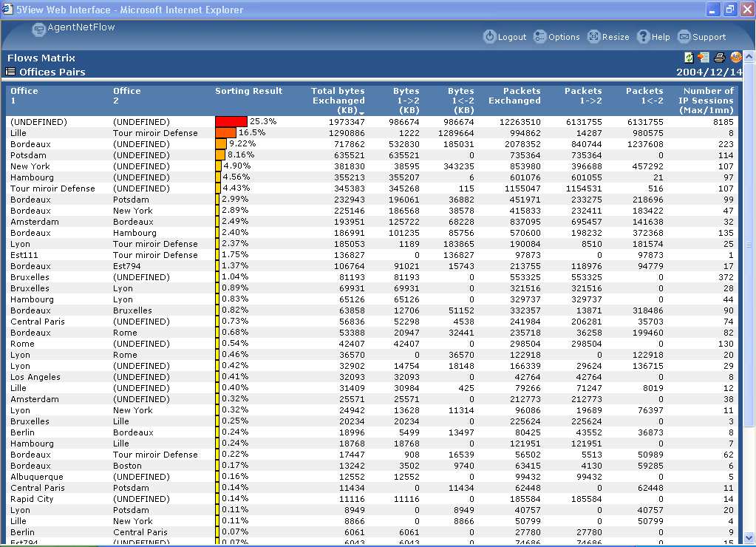Click IP sessions value 8185
The height and width of the screenshot is (547, 756).
tap(723, 122)
